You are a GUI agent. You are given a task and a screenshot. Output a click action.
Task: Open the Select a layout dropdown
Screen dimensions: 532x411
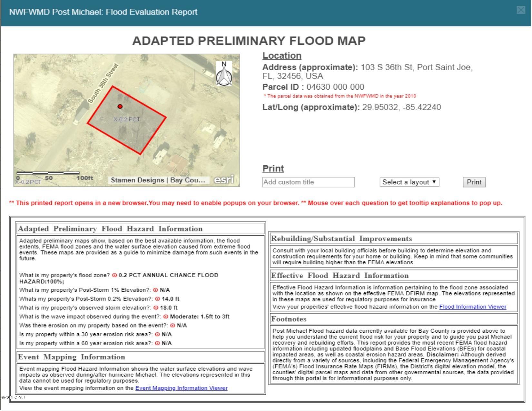[x=409, y=182]
